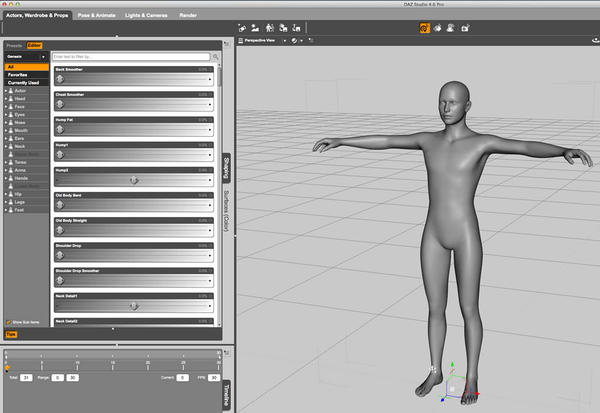Click the second icon in the top-left viewport toolbar
This screenshot has width=600, height=413.
tap(257, 29)
